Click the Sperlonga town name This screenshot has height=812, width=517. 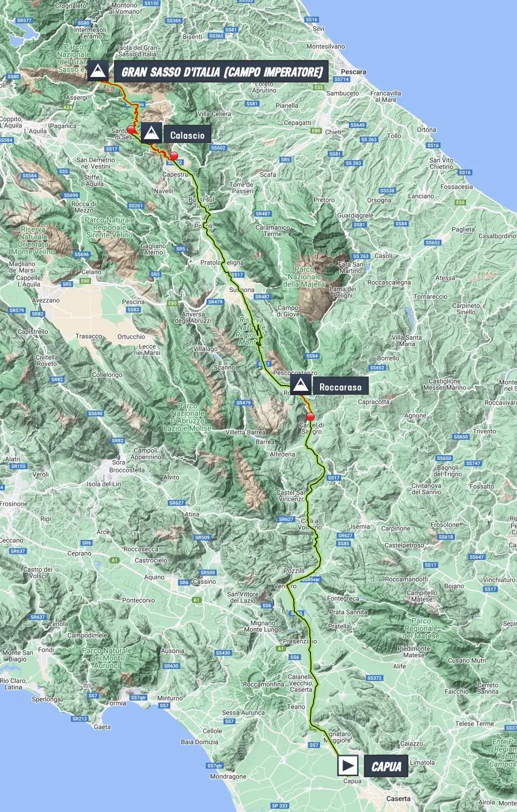[x=47, y=699]
